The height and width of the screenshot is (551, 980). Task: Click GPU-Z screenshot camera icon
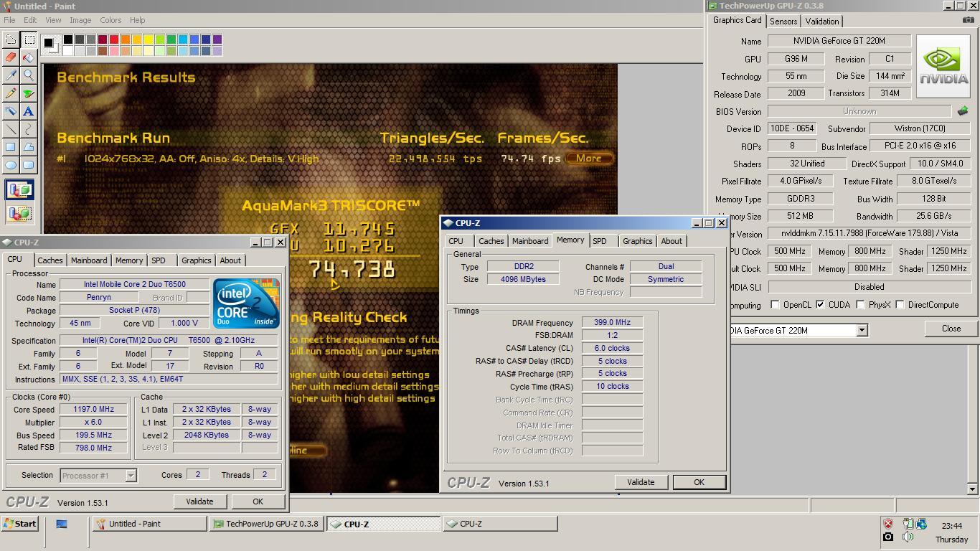[968, 20]
